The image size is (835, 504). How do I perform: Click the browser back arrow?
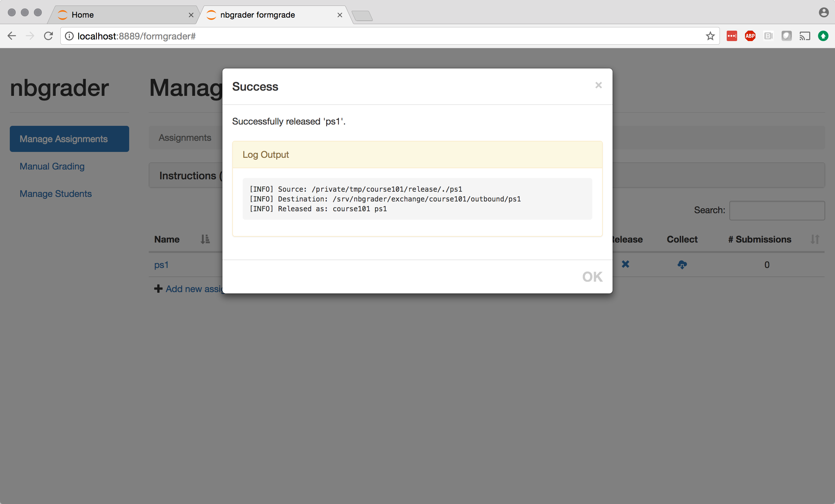[12, 36]
